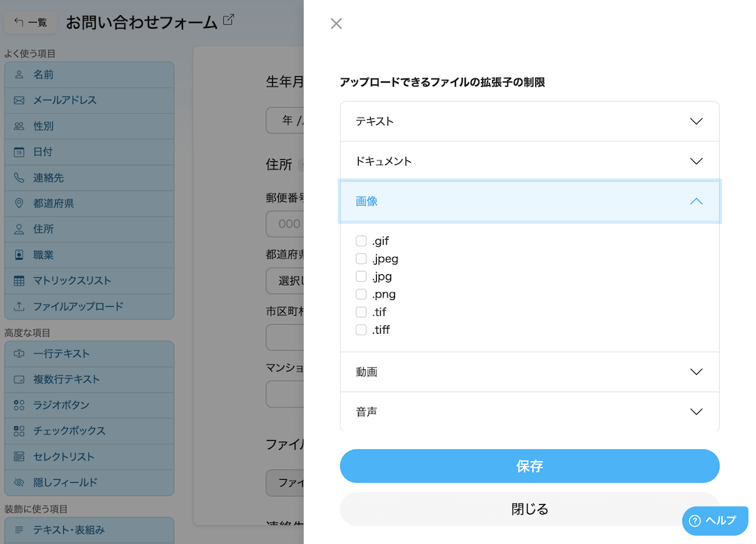The height and width of the screenshot is (544, 756).
Task: Return to the form 一覧 list
Action: 31,23
